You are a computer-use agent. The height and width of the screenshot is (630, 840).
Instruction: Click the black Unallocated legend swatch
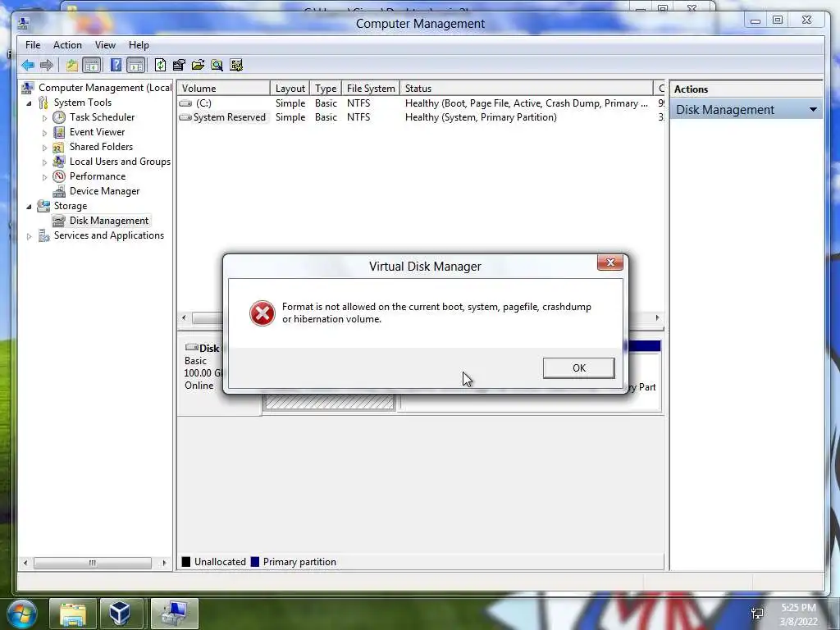click(186, 562)
